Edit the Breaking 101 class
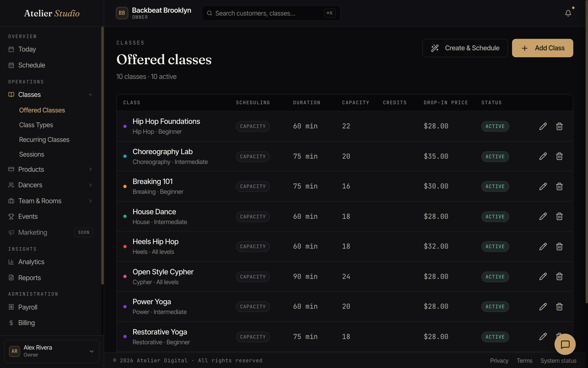The height and width of the screenshot is (368, 588). 543,186
